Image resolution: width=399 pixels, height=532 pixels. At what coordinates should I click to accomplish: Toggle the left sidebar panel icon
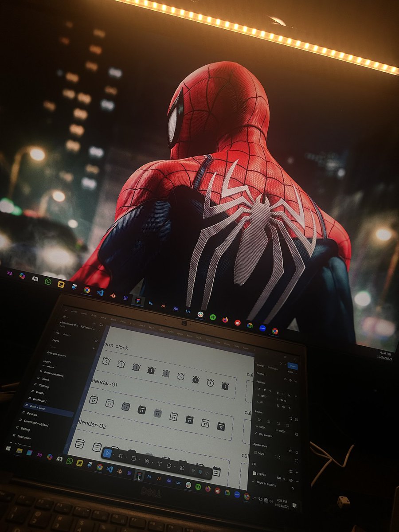click(x=101, y=325)
